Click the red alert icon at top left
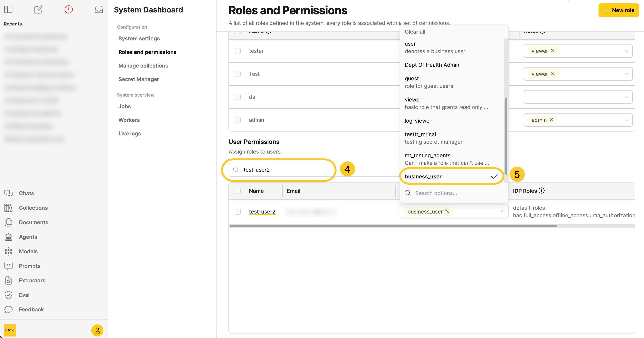 point(68,9)
